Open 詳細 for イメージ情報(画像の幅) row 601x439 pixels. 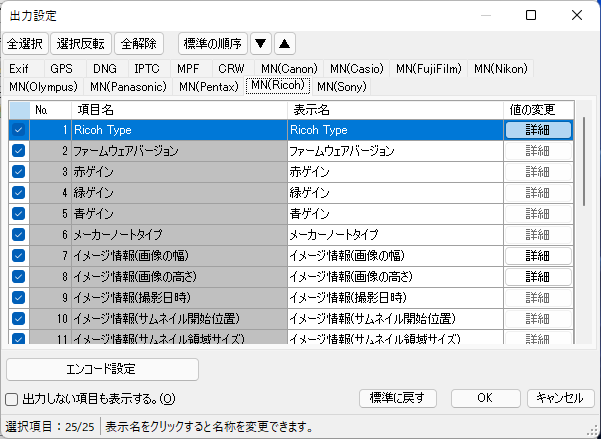click(x=538, y=256)
